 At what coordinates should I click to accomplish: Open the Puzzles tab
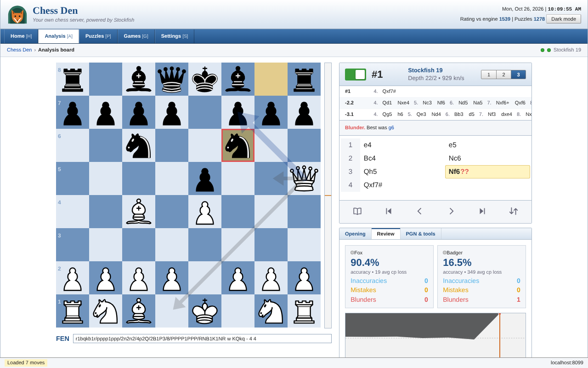(x=98, y=36)
